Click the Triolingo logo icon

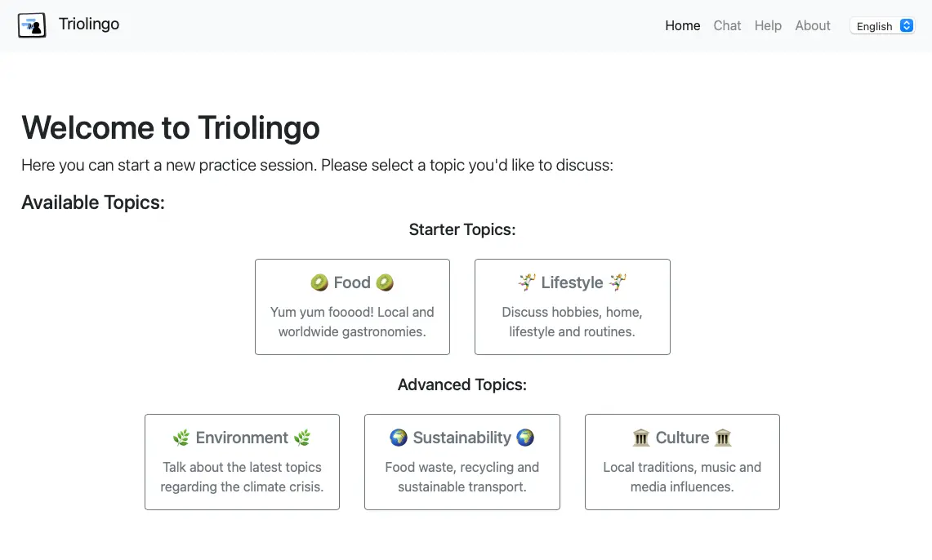[x=31, y=24]
